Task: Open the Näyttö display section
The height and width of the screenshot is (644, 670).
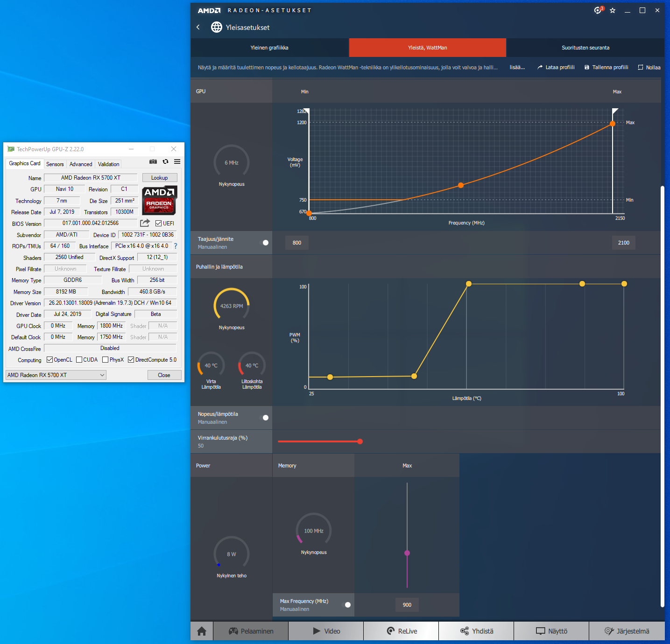Action: click(552, 631)
